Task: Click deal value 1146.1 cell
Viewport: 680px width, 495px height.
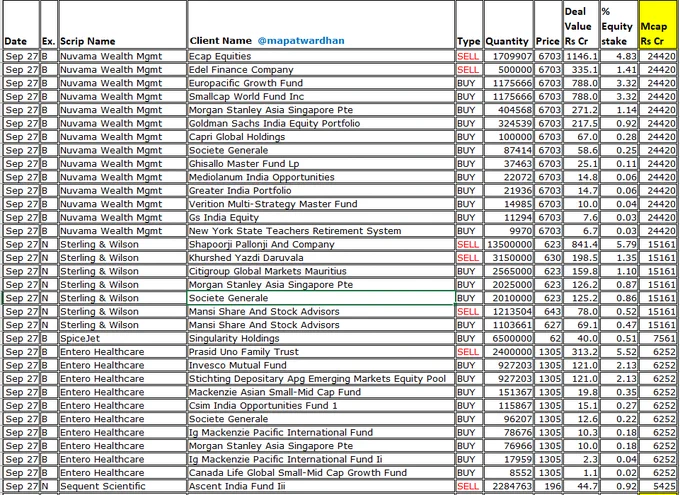Action: (582, 56)
